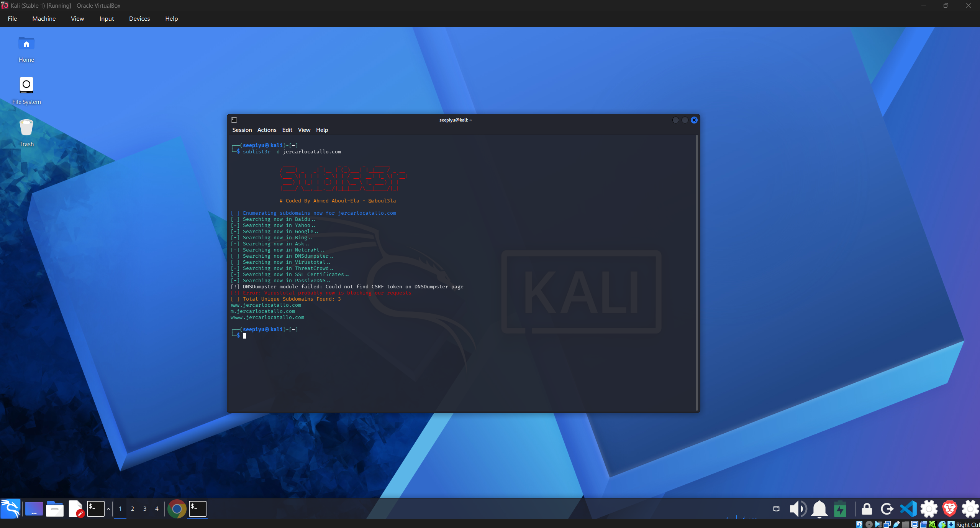Select the running terminal window task button
Image resolution: width=980 pixels, height=528 pixels.
pyautogui.click(x=198, y=509)
